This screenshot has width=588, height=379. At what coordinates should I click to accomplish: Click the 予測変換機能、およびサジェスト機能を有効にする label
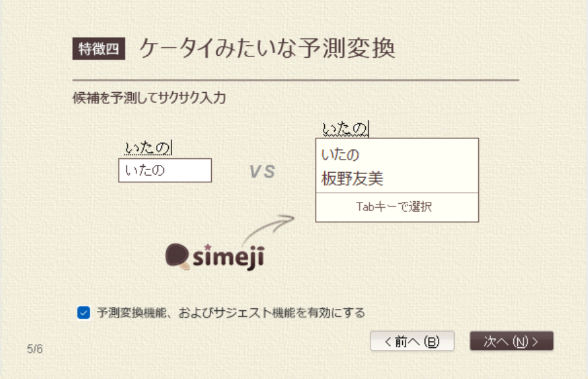tap(231, 313)
